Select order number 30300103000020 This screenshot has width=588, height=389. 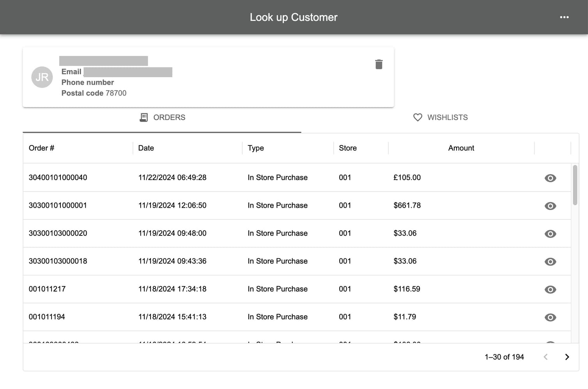pos(58,233)
